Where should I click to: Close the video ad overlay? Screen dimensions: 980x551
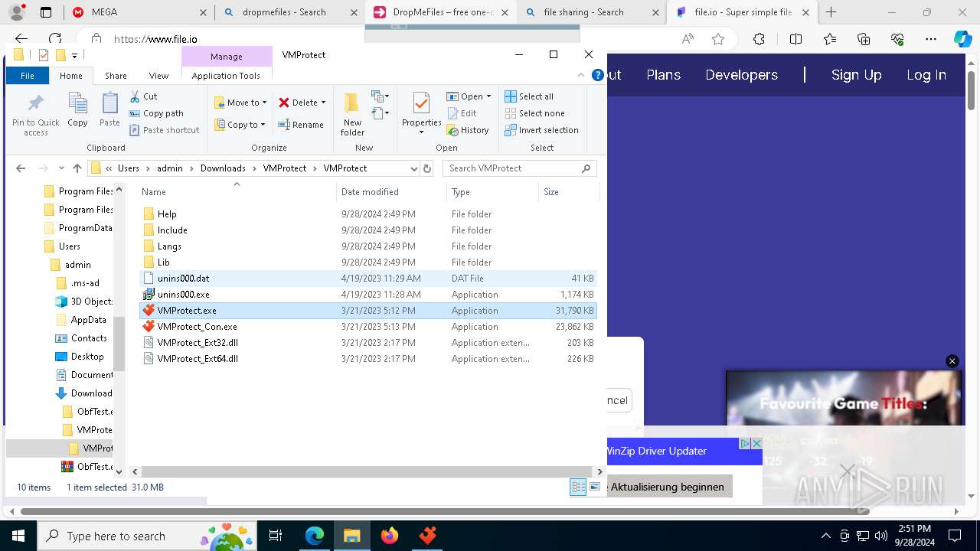point(952,361)
